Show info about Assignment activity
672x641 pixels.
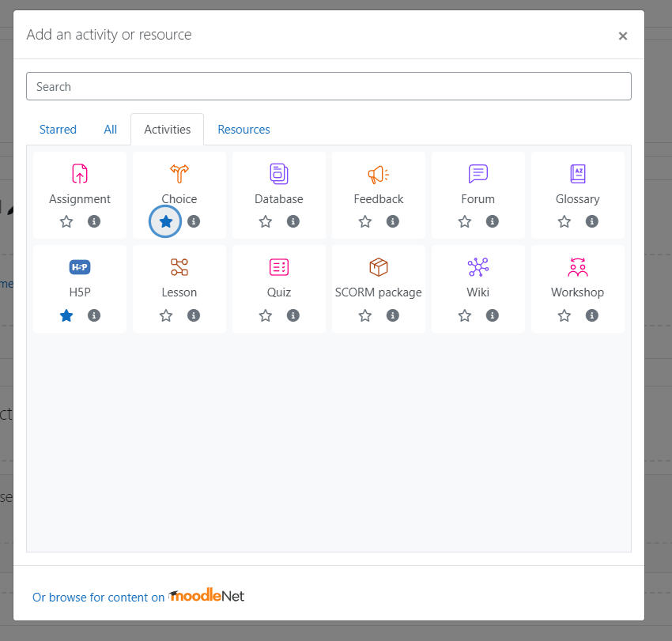click(94, 221)
